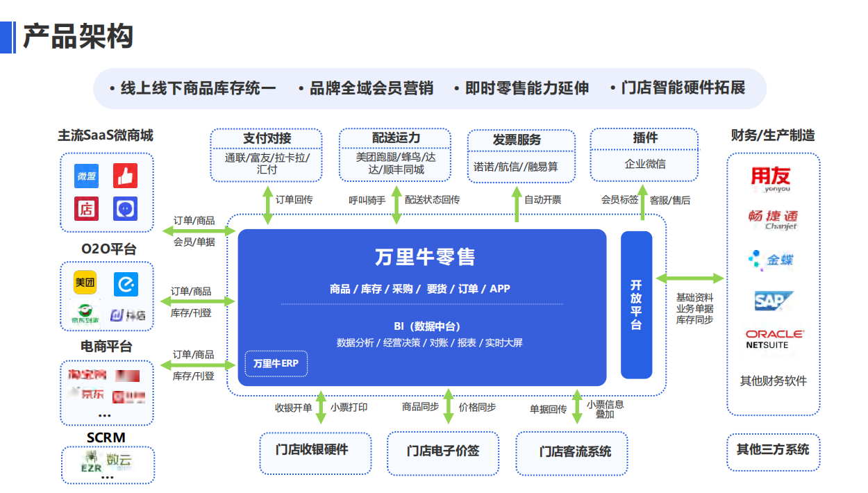Click the 价格同步 label
868x493 pixels.
click(x=477, y=408)
